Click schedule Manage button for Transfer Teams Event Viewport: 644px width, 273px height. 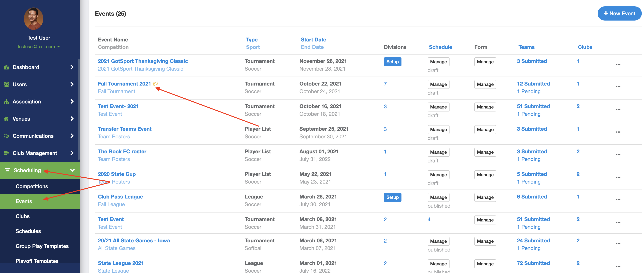tap(438, 130)
